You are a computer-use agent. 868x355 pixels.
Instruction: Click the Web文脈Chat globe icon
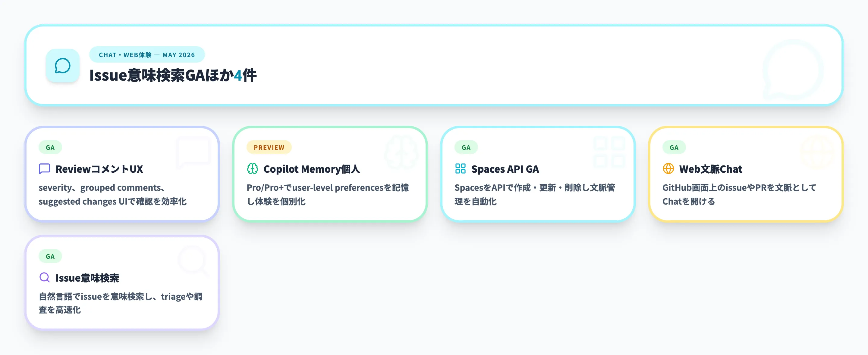point(668,168)
